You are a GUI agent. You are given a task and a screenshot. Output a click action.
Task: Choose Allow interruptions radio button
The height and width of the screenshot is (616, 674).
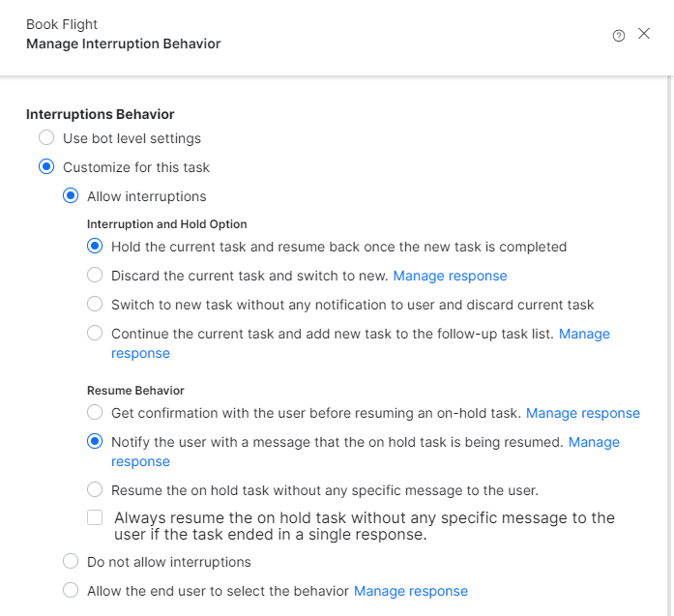71,196
